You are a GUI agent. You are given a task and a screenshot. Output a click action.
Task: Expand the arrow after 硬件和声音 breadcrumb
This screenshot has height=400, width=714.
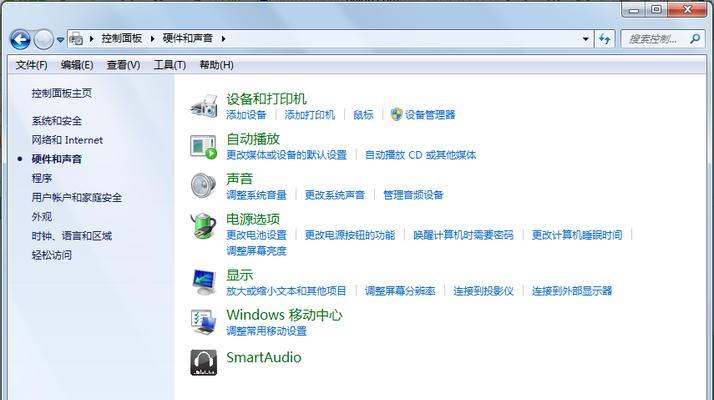tap(224, 39)
